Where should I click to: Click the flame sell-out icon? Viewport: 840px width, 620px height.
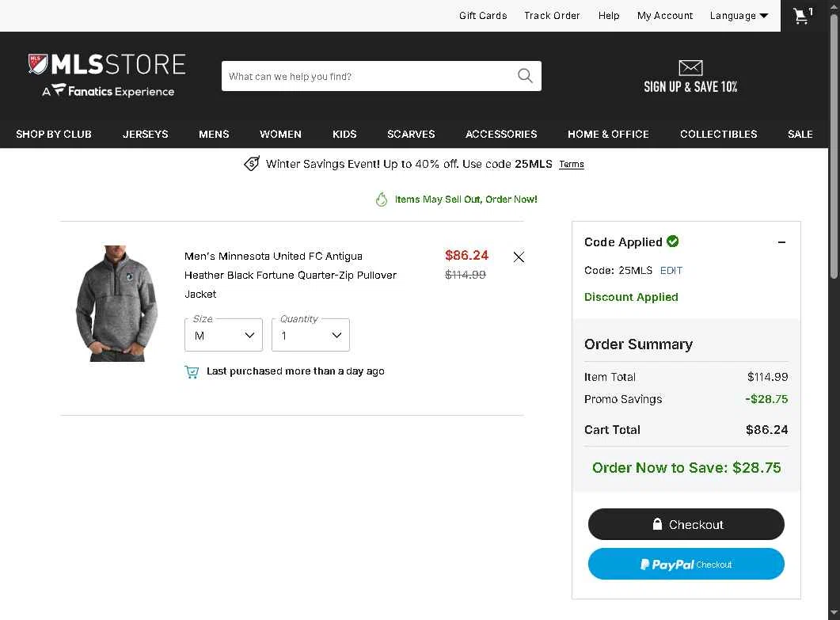(x=382, y=200)
